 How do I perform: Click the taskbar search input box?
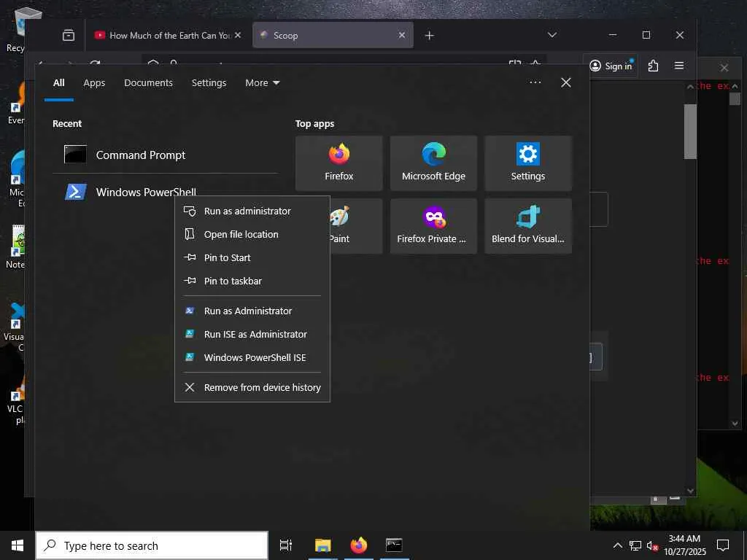click(x=152, y=545)
